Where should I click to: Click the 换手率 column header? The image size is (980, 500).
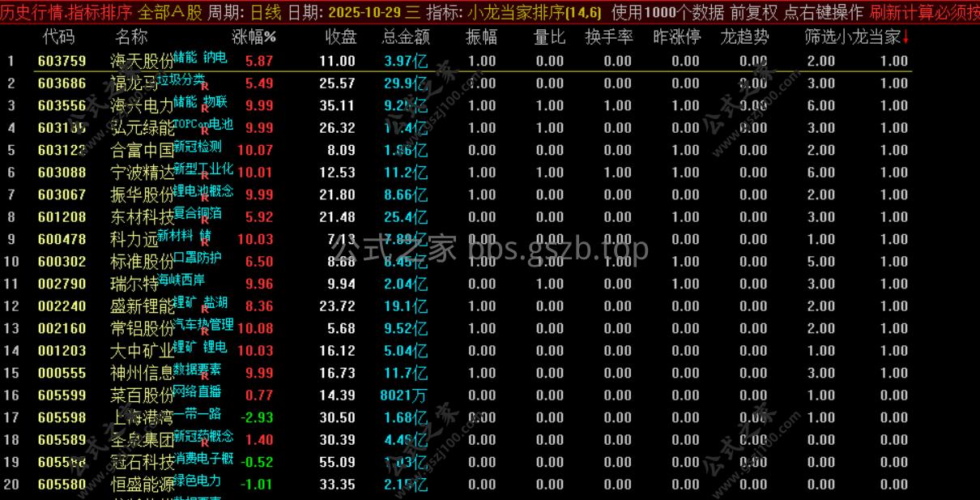(x=609, y=37)
